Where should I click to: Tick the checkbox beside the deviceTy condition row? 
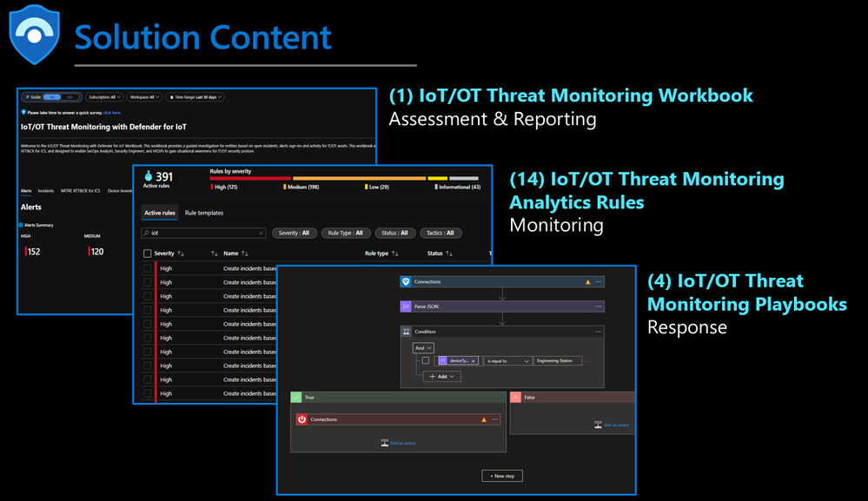[x=425, y=360]
